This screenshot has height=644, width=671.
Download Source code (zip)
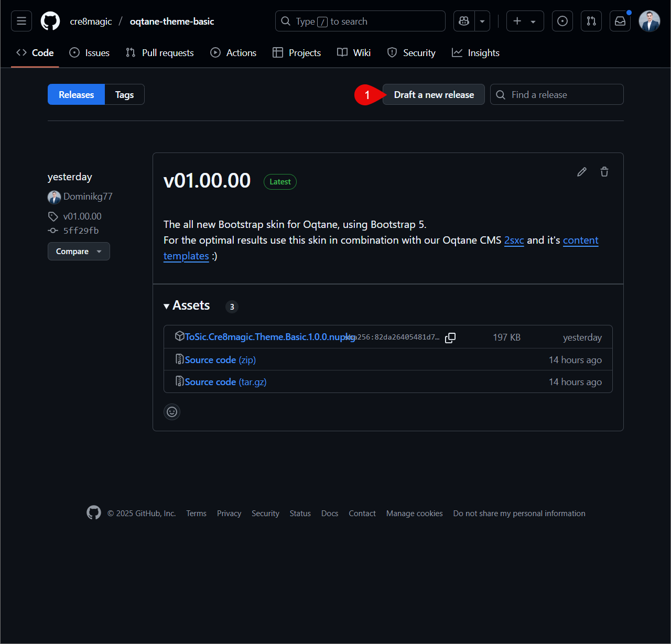220,360
